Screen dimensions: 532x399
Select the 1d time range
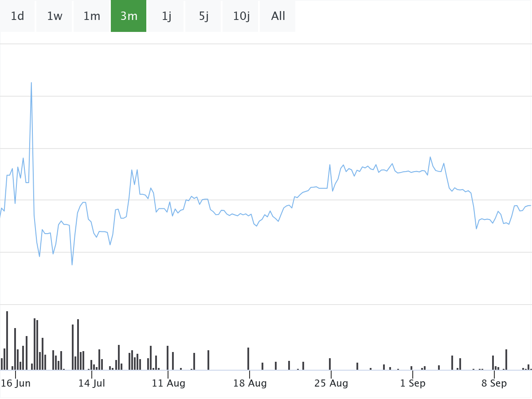point(17,16)
